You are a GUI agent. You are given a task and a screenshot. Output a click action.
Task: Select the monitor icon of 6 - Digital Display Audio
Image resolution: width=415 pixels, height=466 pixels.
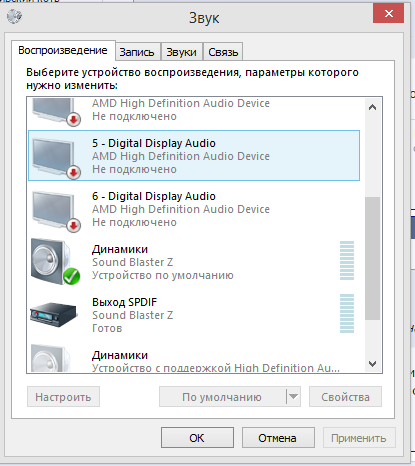56,211
